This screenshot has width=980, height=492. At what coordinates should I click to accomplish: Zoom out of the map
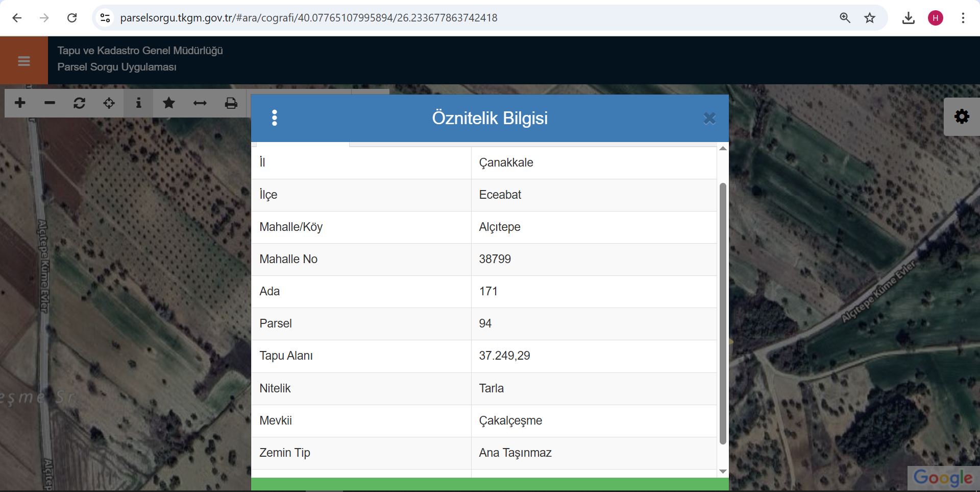tap(50, 103)
